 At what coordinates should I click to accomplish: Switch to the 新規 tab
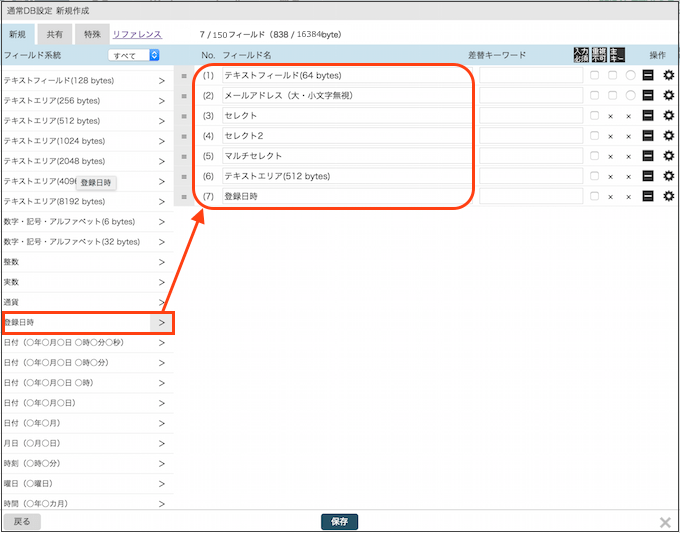[x=17, y=34]
